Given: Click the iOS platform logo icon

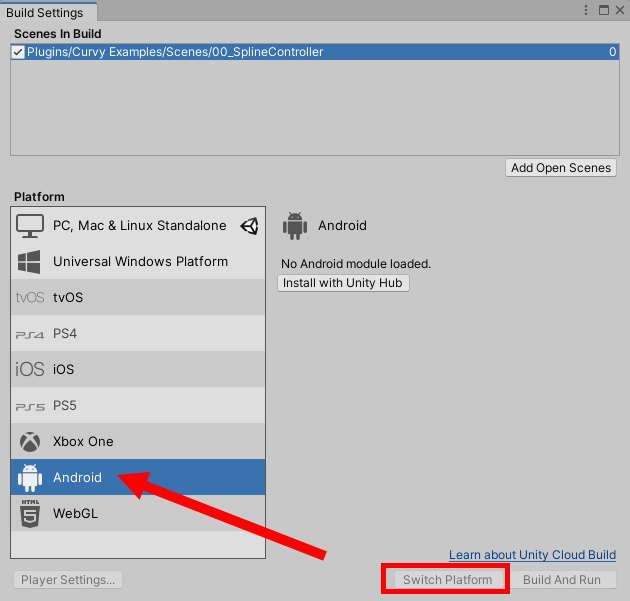Looking at the screenshot, I should tap(30, 369).
